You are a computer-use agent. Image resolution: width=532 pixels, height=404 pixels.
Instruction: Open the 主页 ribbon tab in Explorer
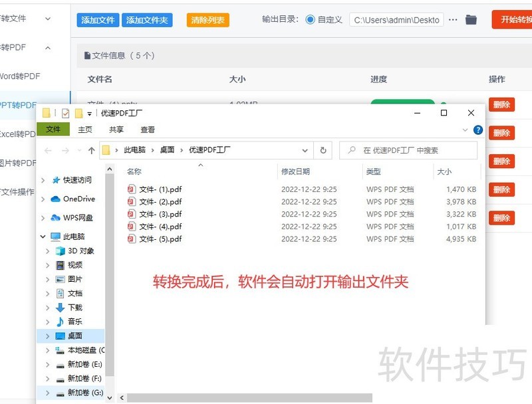(85, 130)
